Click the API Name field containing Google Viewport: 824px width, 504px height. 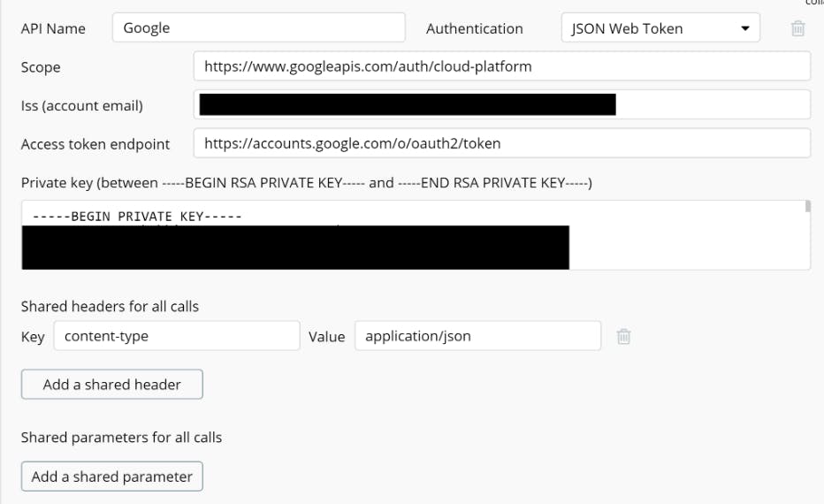coord(258,28)
